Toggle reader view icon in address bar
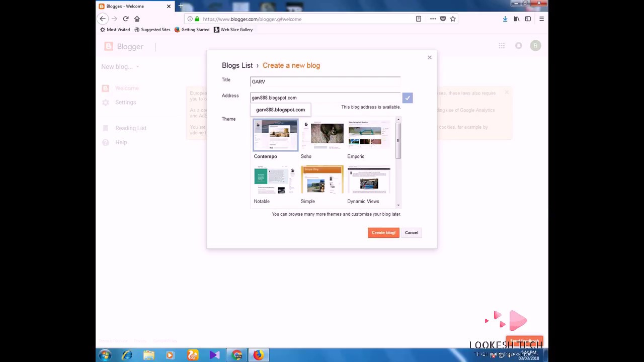 click(419, 19)
